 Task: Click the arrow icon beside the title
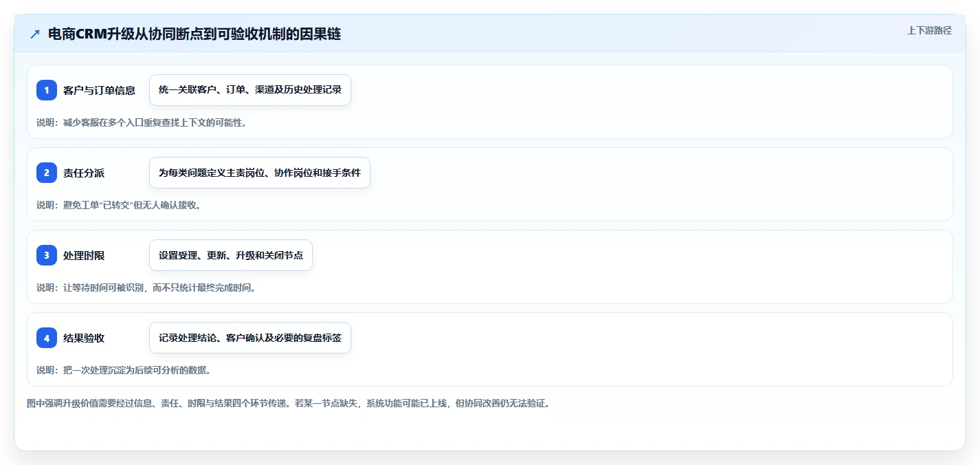point(35,34)
